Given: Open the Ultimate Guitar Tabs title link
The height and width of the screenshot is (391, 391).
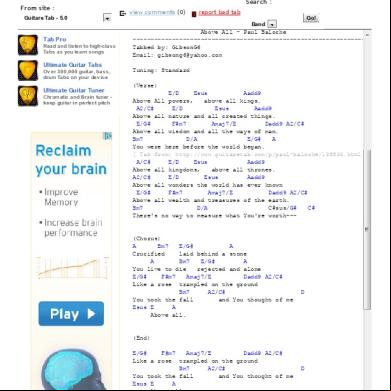Looking at the screenshot, I should point(72,65).
